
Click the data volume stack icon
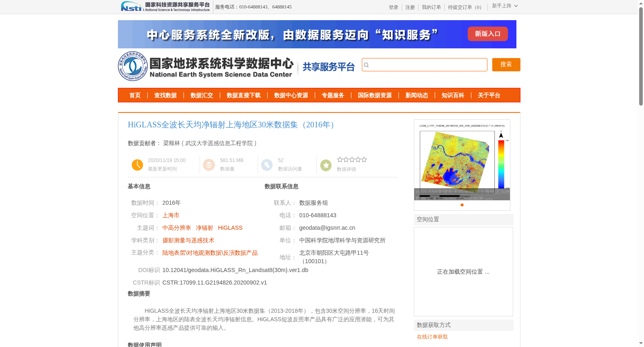[209, 165]
